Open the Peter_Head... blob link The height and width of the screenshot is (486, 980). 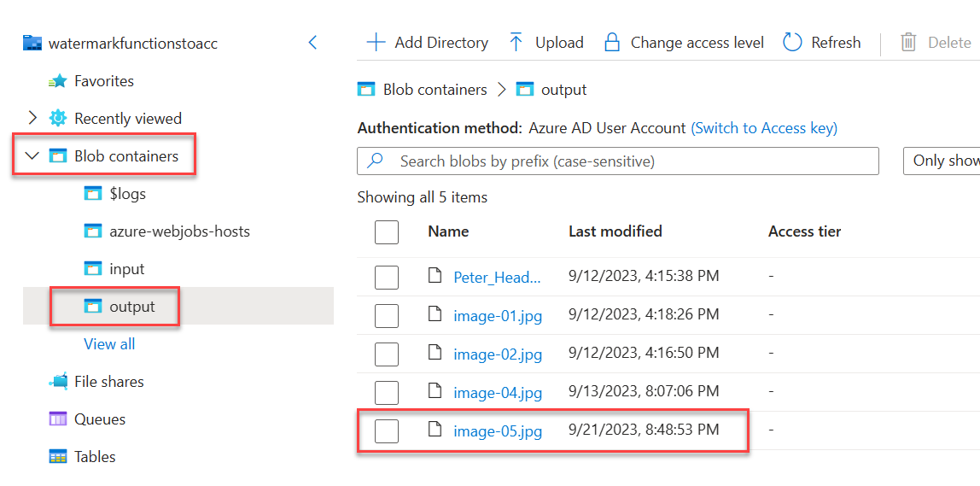coord(498,277)
